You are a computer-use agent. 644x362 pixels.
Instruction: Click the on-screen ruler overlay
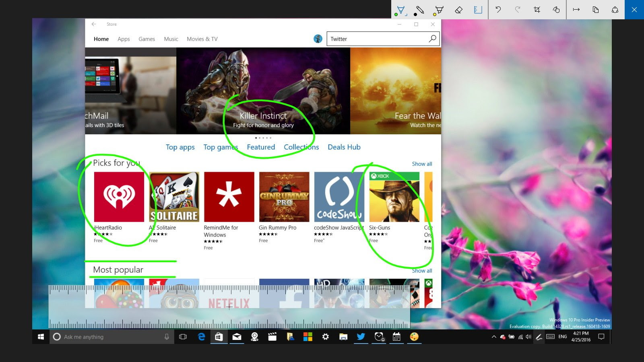[x=229, y=307]
